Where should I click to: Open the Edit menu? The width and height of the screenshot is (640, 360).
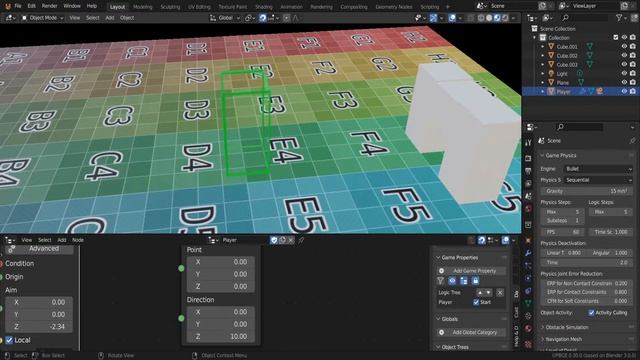pyautogui.click(x=31, y=6)
